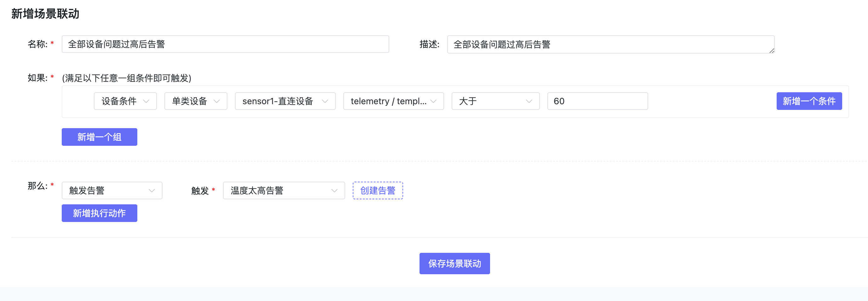Open the telemetry / templ... property dropdown
868x301 pixels.
(393, 101)
